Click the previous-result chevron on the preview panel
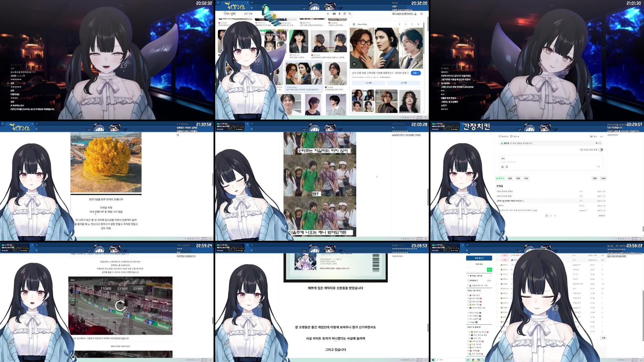644x362 pixels. coord(400,24)
